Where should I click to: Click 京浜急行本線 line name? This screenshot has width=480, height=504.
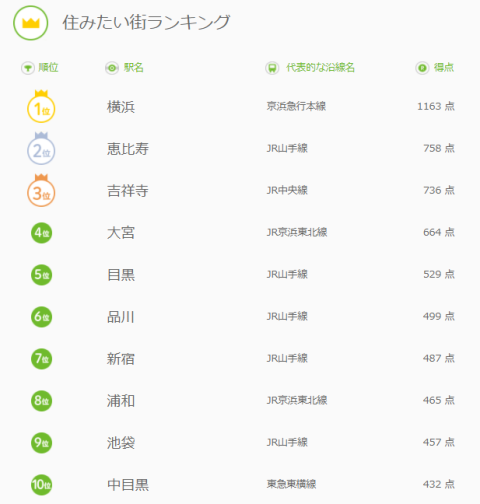pos(296,106)
